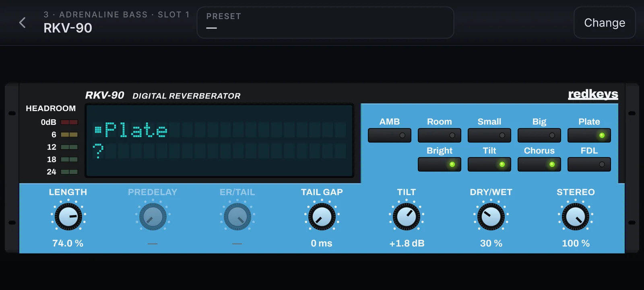Click the 6 dB headroom meter LED
The width and height of the screenshot is (644, 290).
(69, 135)
